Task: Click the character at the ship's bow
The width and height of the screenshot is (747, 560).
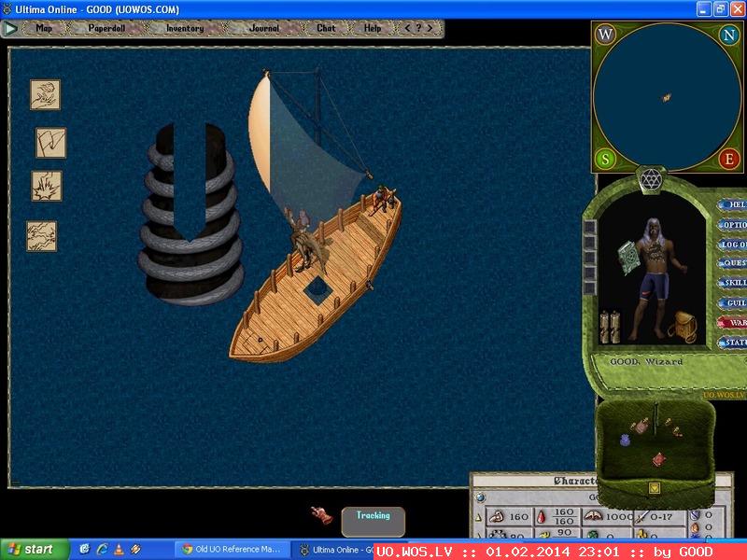Action: (383, 199)
